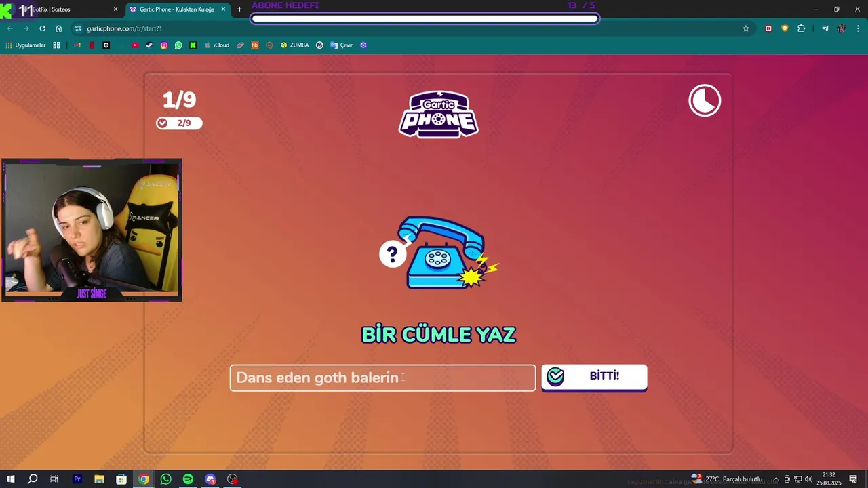The width and height of the screenshot is (868, 488).
Task: Open the weather widget 27°C Parçalı bulutlu
Action: pyautogui.click(x=728, y=479)
